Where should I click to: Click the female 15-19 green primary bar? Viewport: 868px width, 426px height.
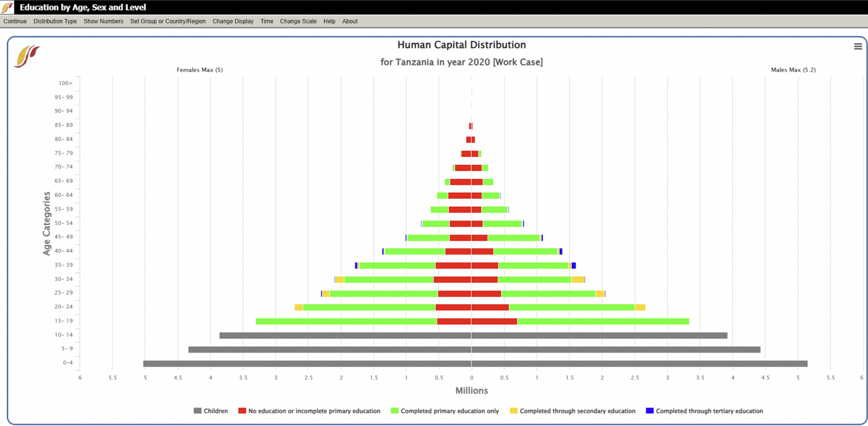(346, 321)
